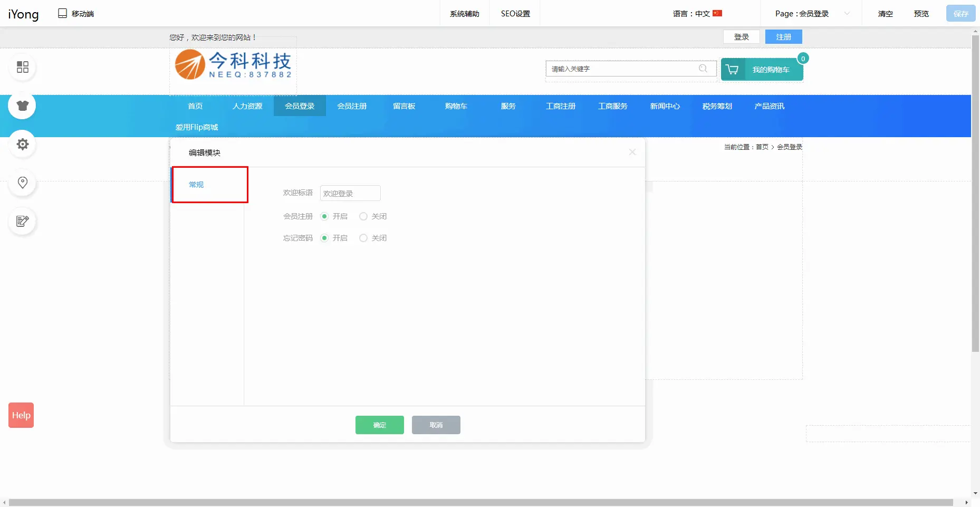Confirm with the green 确定 button
The width and height of the screenshot is (980, 507).
coord(379,425)
